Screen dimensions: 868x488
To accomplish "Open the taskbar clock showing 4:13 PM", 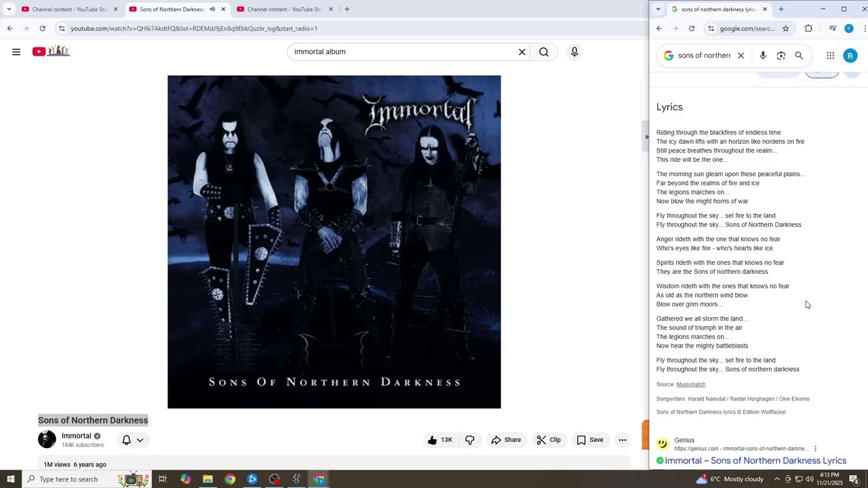I will coord(830,479).
